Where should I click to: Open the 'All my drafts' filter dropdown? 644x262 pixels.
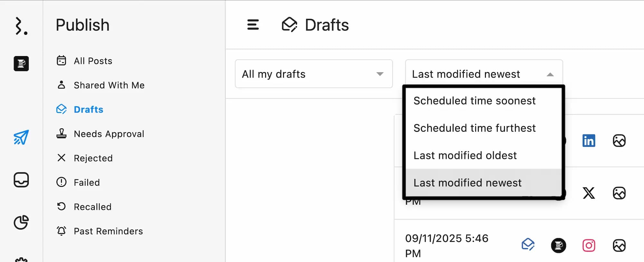tap(314, 74)
